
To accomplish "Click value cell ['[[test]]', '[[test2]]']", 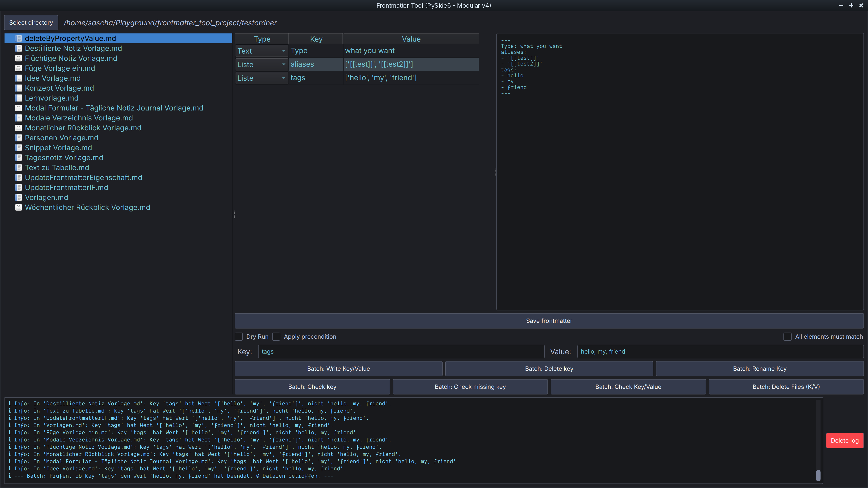I will click(411, 64).
